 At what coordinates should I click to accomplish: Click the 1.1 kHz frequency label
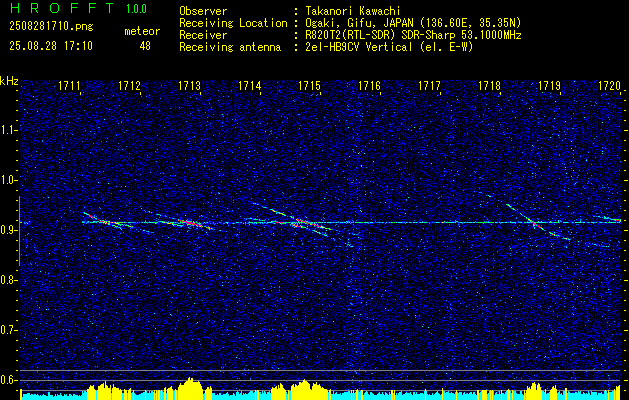click(7, 130)
